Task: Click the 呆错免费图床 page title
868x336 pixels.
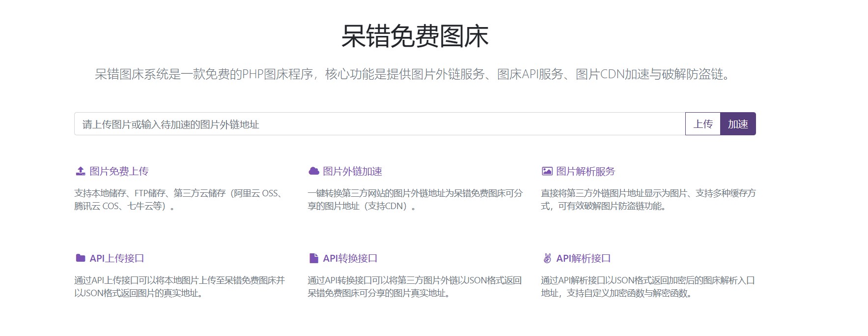Action: (415, 36)
